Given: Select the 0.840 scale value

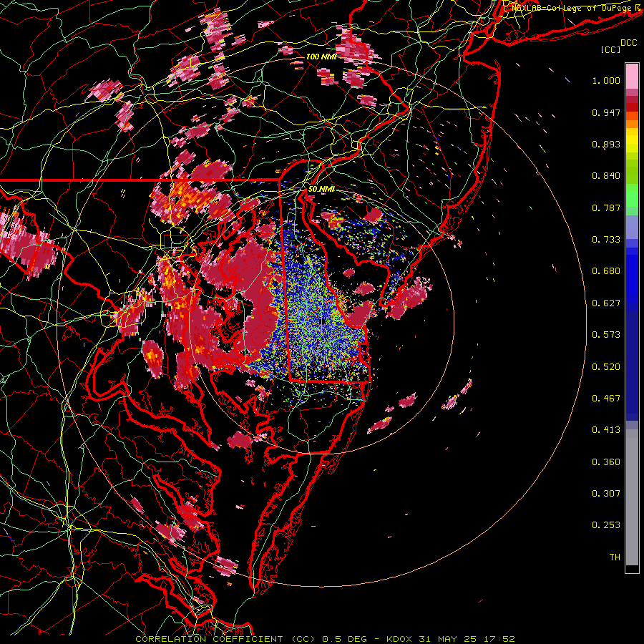Looking at the screenshot, I should click(606, 176).
